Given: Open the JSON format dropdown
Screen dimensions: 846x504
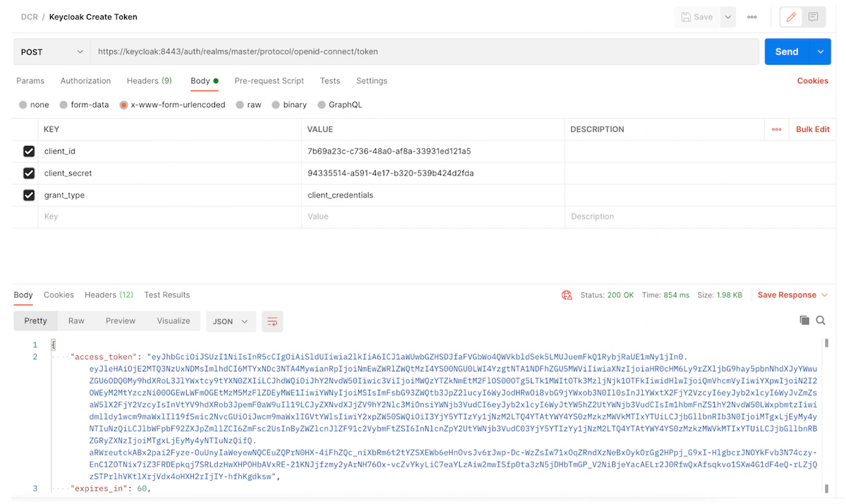Looking at the screenshot, I should (231, 321).
